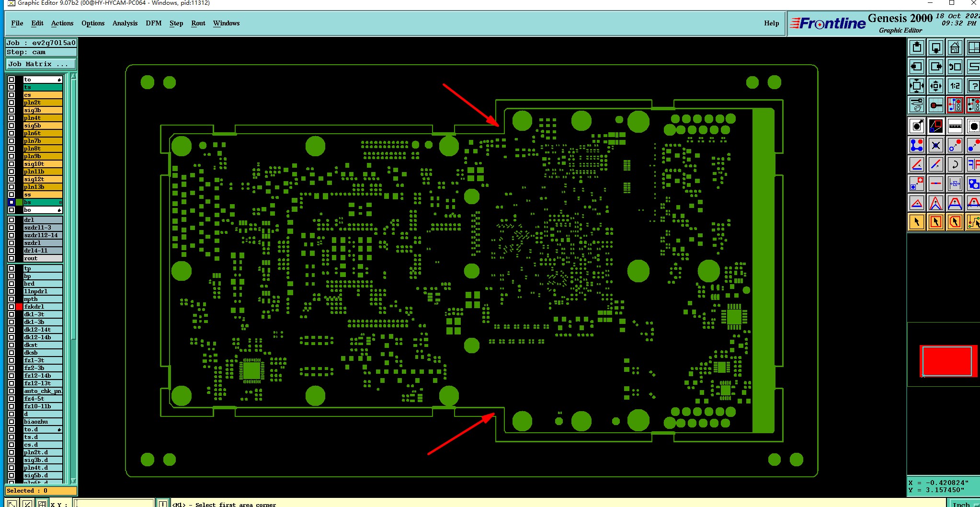980x507 pixels.
Task: Toggle the checkbox for layer rout
Action: 11,258
